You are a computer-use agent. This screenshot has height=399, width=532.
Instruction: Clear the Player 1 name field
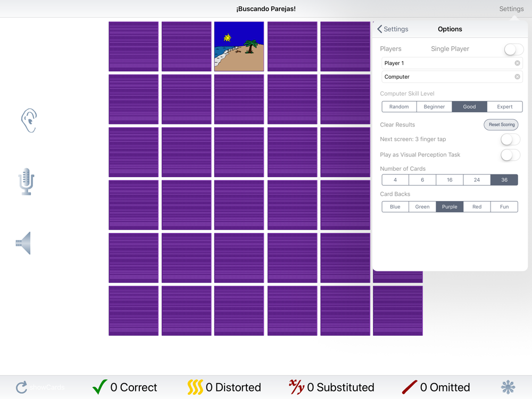517,63
